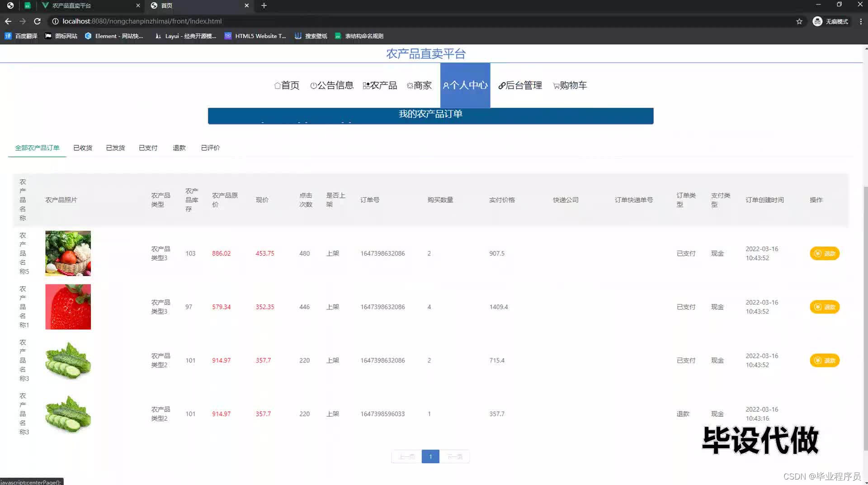Click the 我的农产品订单 banner heading
The height and width of the screenshot is (485, 868).
[430, 114]
